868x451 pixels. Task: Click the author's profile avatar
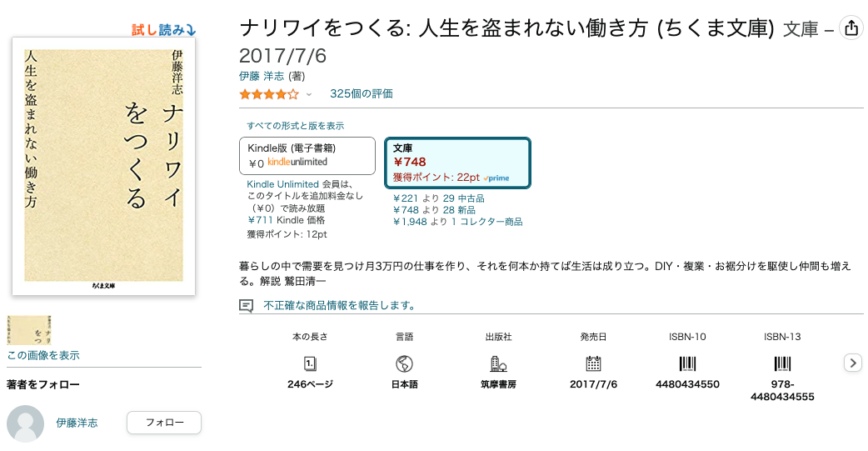(x=25, y=423)
